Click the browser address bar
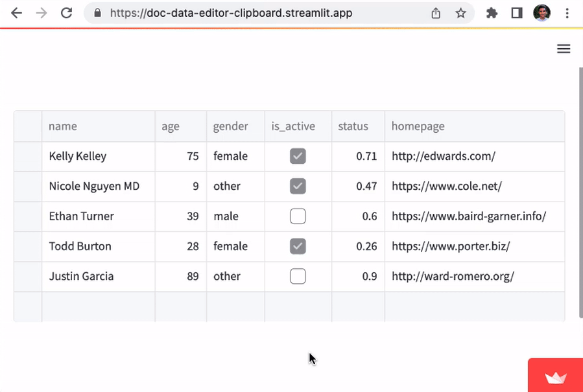Image resolution: width=583 pixels, height=392 pixels. 259,12
